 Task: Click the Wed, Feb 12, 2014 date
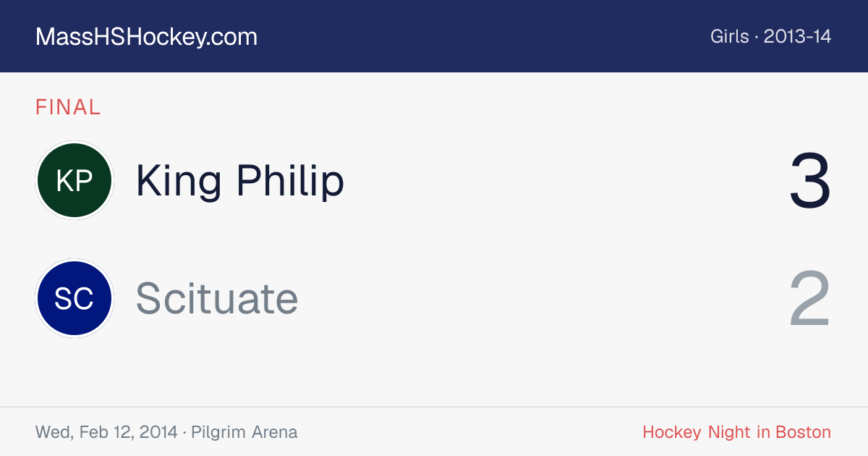tap(106, 432)
